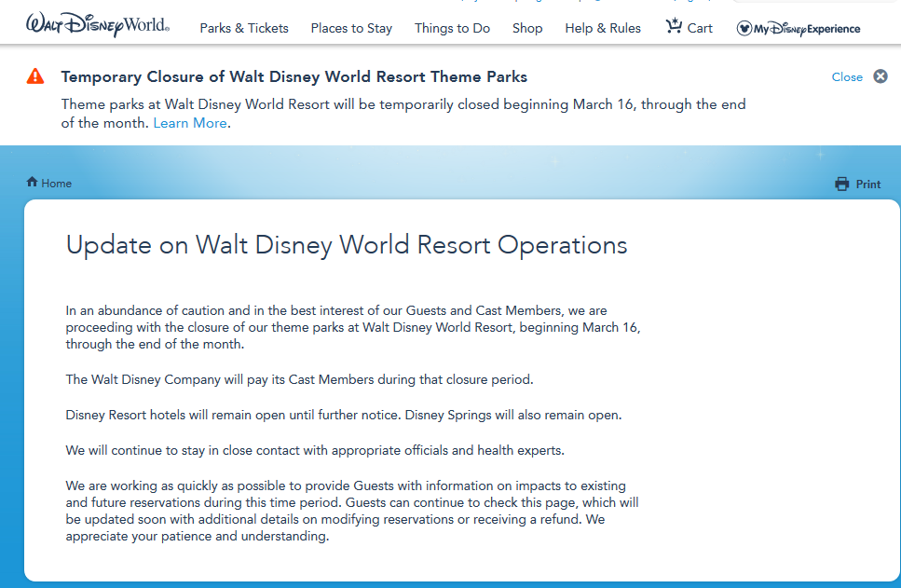Open the Walt Disney World logo homepage

pyautogui.click(x=98, y=25)
